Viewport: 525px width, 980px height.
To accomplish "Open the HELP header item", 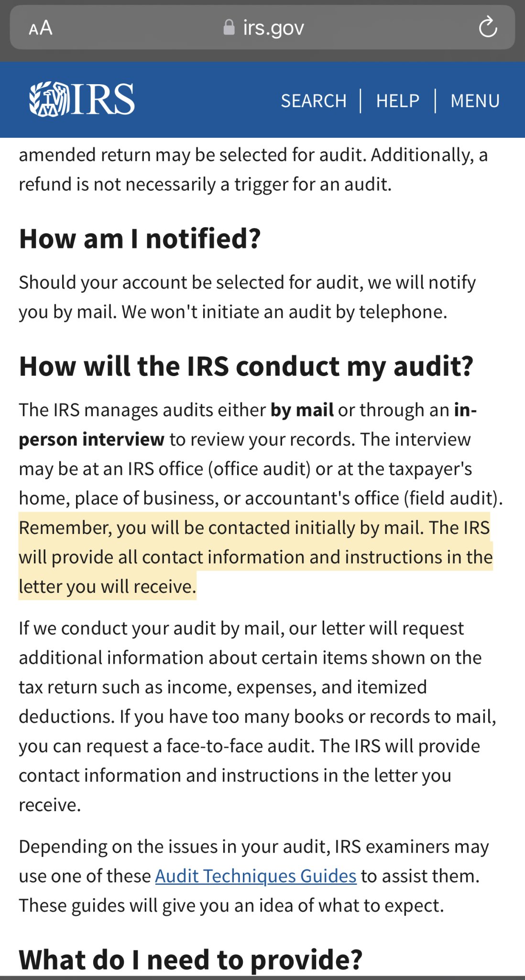I will (398, 101).
